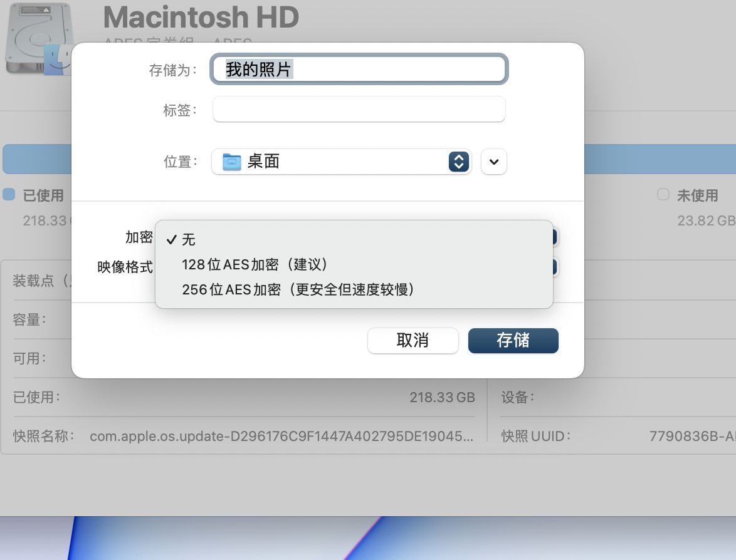Click the Save button
Screen dimensions: 736x560
point(513,341)
